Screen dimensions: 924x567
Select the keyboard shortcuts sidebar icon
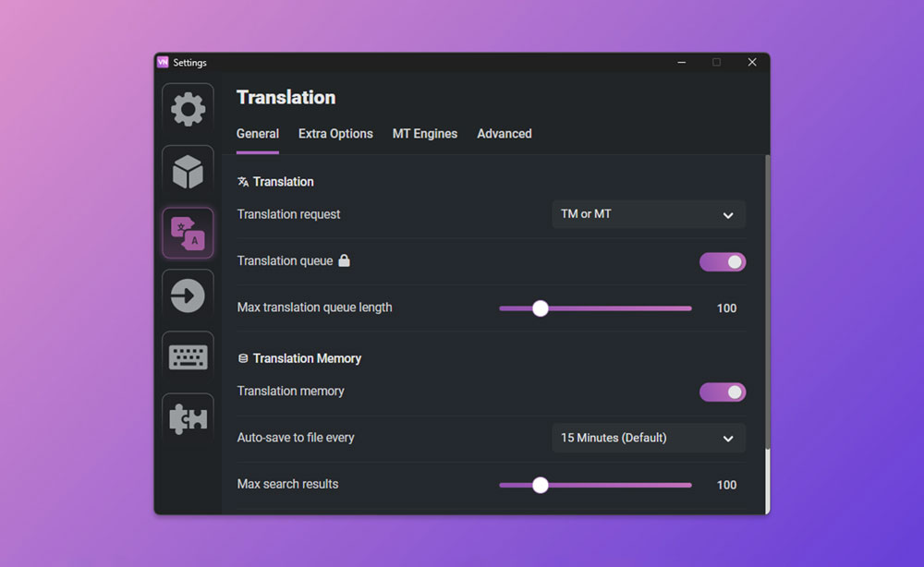(x=188, y=357)
